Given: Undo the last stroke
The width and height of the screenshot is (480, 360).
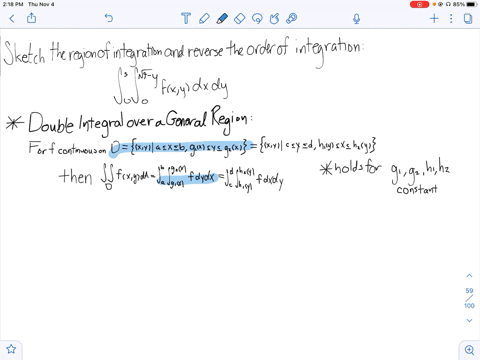Looking at the screenshot, I should click(109, 18).
